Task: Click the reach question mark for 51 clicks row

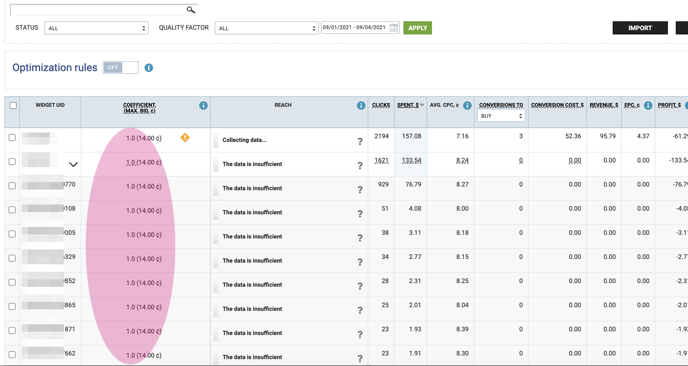Action: click(x=360, y=214)
